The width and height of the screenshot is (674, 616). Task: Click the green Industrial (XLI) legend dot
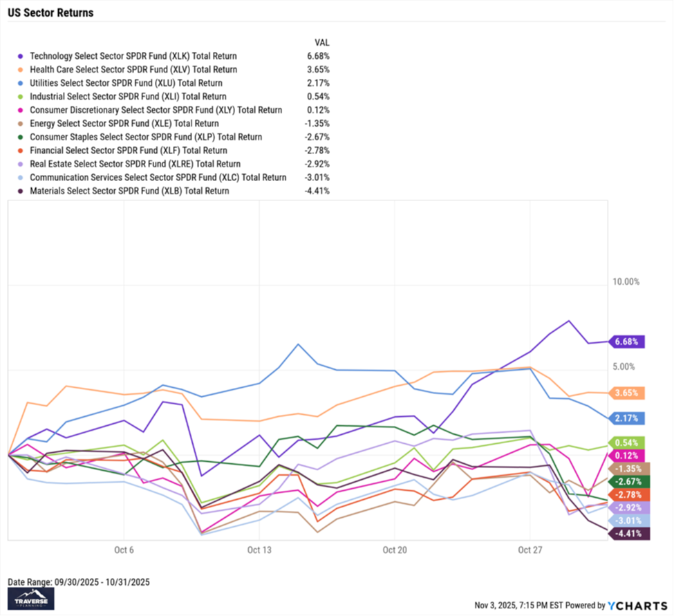pyautogui.click(x=21, y=96)
